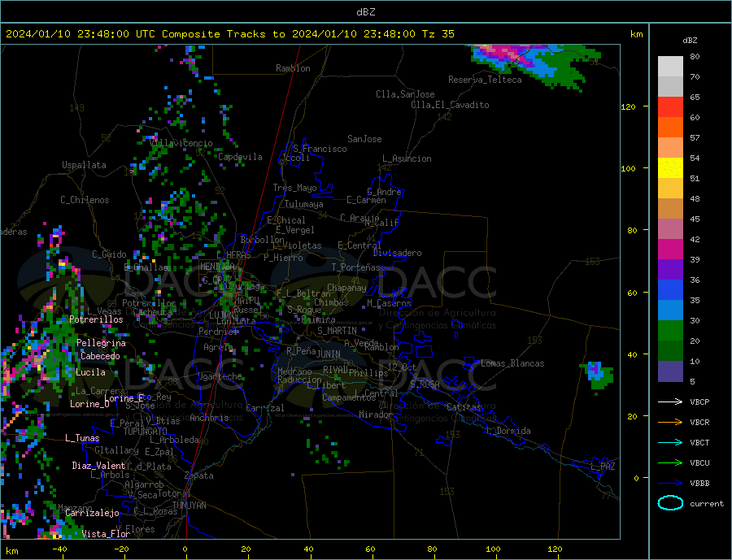The height and width of the screenshot is (560, 732).
Task: Click the MENDOZA map label
Action: point(217,267)
